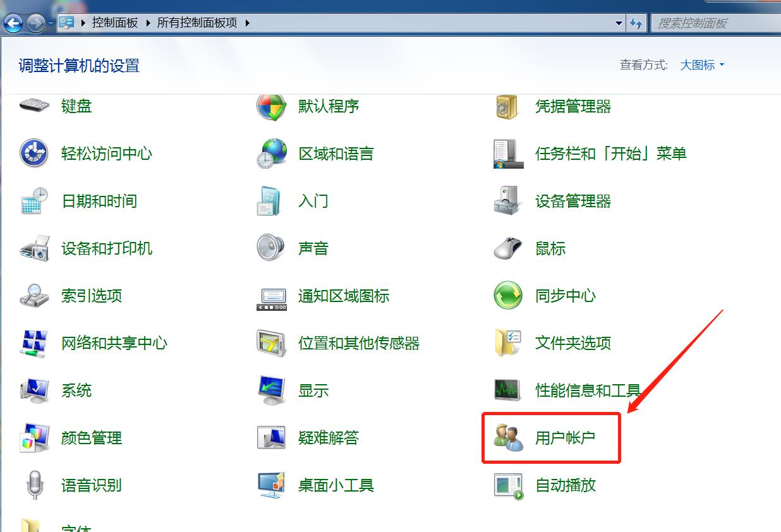Open the 日期和时间 calendar clock icon
The width and height of the screenshot is (781, 532).
pos(34,201)
